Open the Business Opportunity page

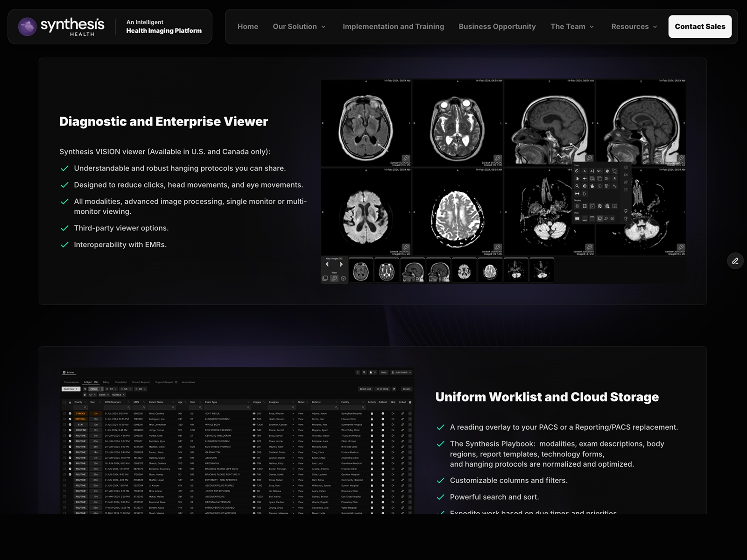[x=497, y=27]
